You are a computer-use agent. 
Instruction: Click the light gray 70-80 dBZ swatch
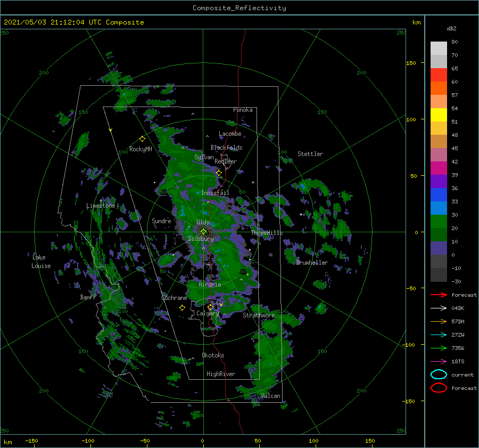pyautogui.click(x=439, y=48)
